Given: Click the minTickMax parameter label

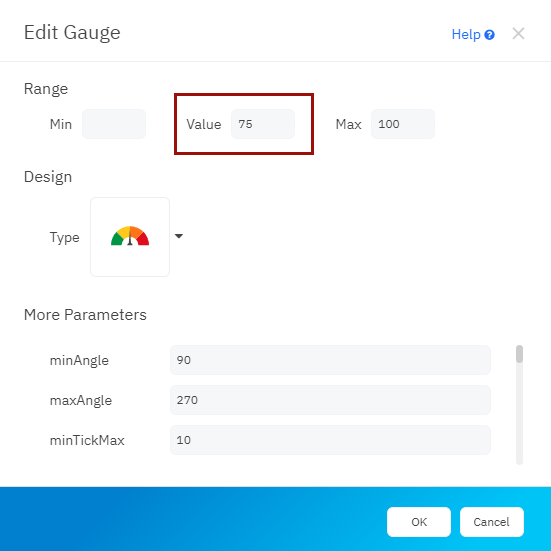Looking at the screenshot, I should (x=87, y=440).
